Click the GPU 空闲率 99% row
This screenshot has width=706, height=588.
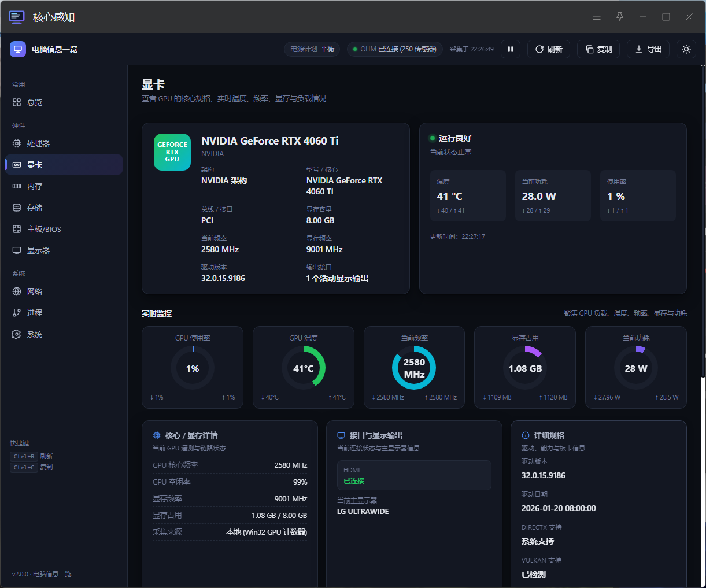coord(230,482)
